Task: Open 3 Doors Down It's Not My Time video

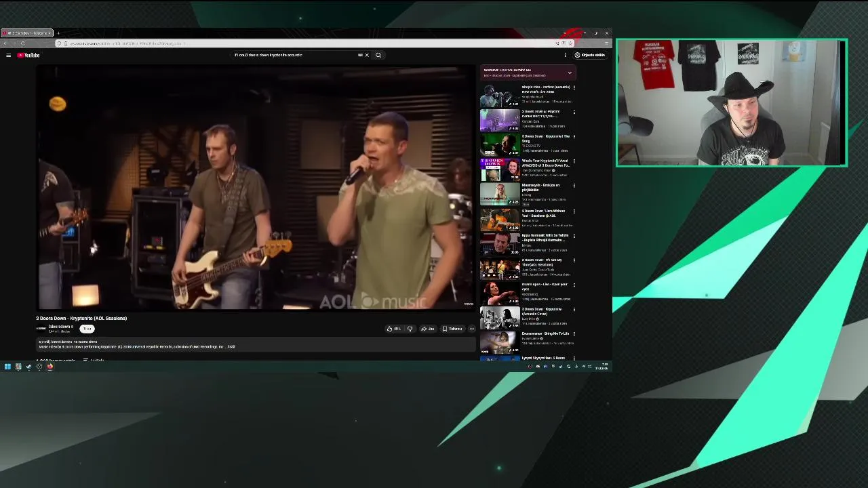Action: tap(500, 268)
